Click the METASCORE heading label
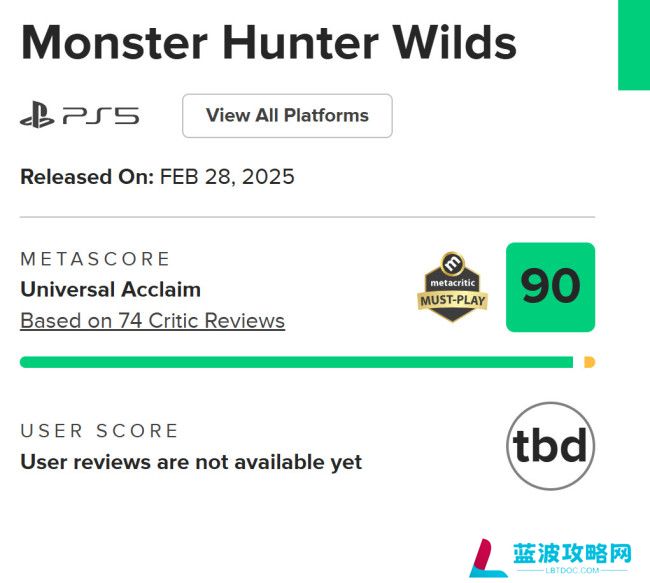The width and height of the screenshot is (650, 583). pyautogui.click(x=95, y=259)
